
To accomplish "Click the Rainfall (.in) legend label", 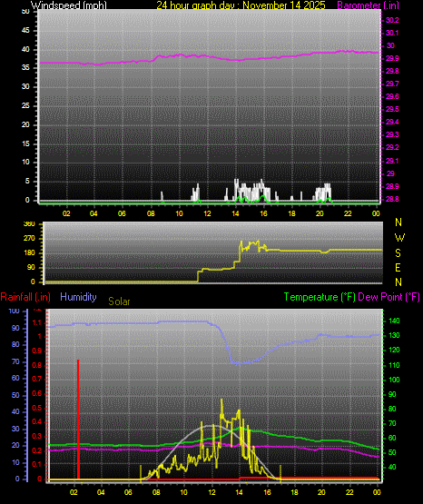I will click(25, 297).
